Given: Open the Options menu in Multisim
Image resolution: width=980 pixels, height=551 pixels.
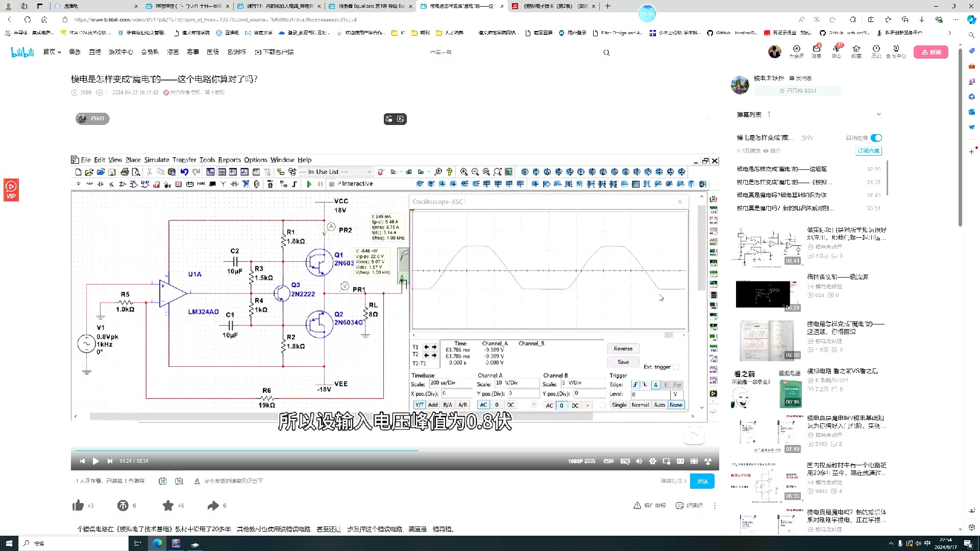Looking at the screenshot, I should click(x=255, y=160).
